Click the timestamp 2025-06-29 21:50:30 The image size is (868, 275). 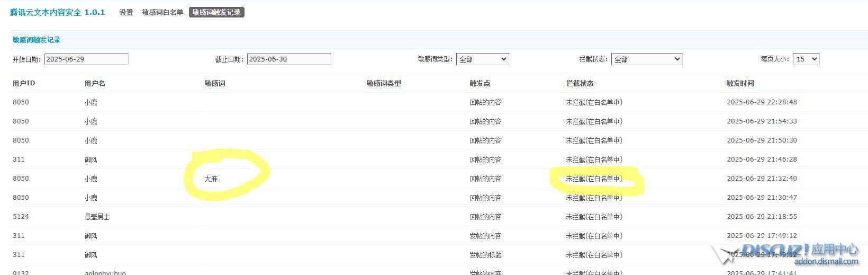pyautogui.click(x=762, y=140)
